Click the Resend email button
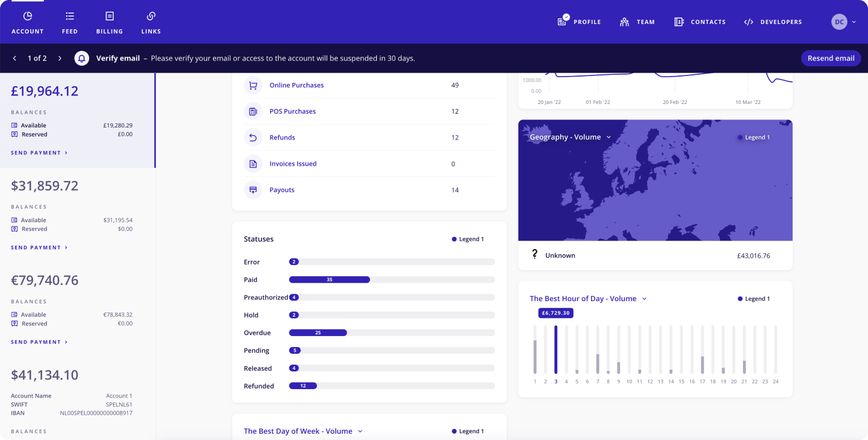868x440 pixels. 830,58
